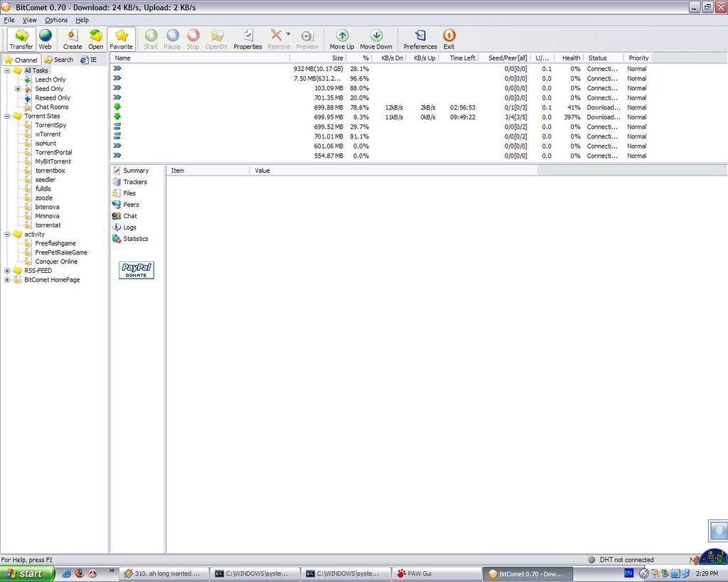Switch to the Search tab
The image size is (728, 582).
point(58,60)
